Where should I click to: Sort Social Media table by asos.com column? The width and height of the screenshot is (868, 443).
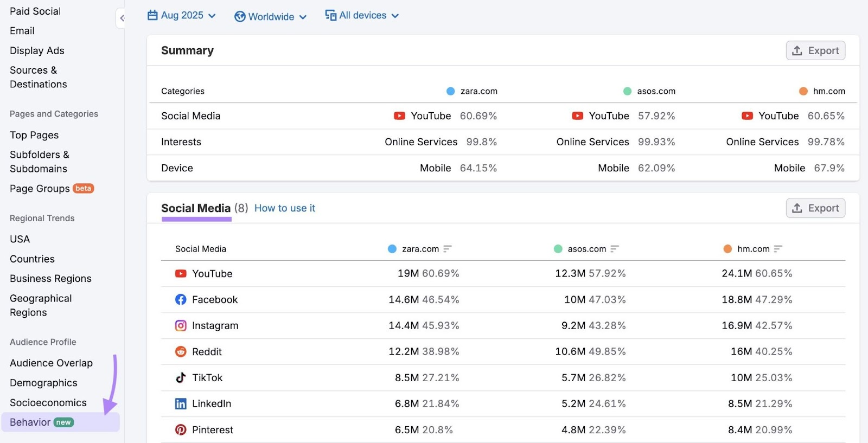pos(615,249)
